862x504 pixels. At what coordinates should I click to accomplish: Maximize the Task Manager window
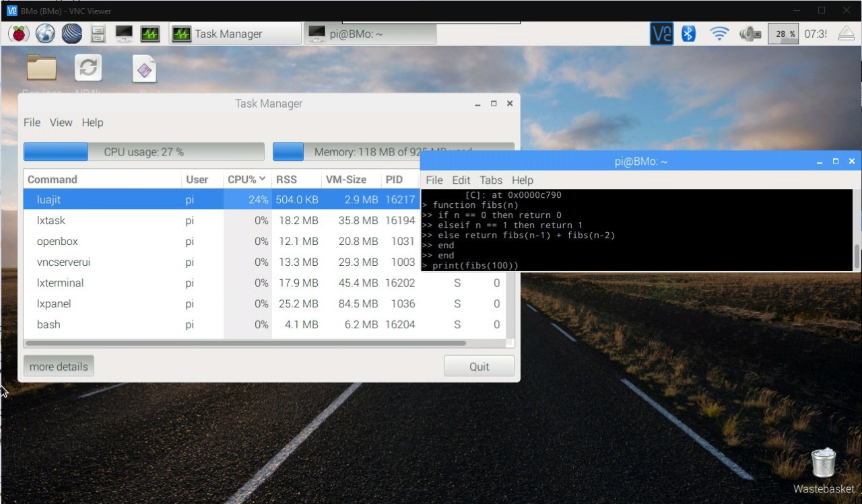[x=494, y=104]
